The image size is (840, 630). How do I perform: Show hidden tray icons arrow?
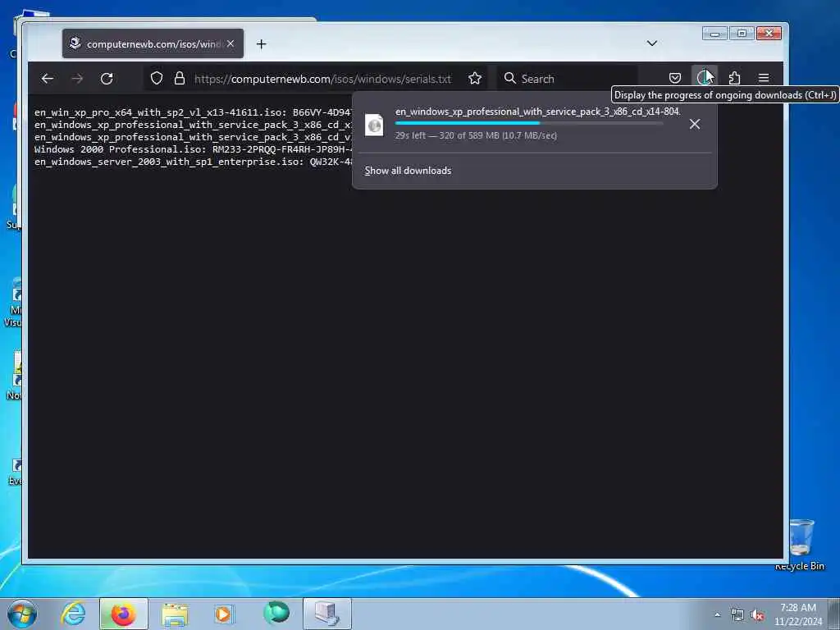point(717,614)
